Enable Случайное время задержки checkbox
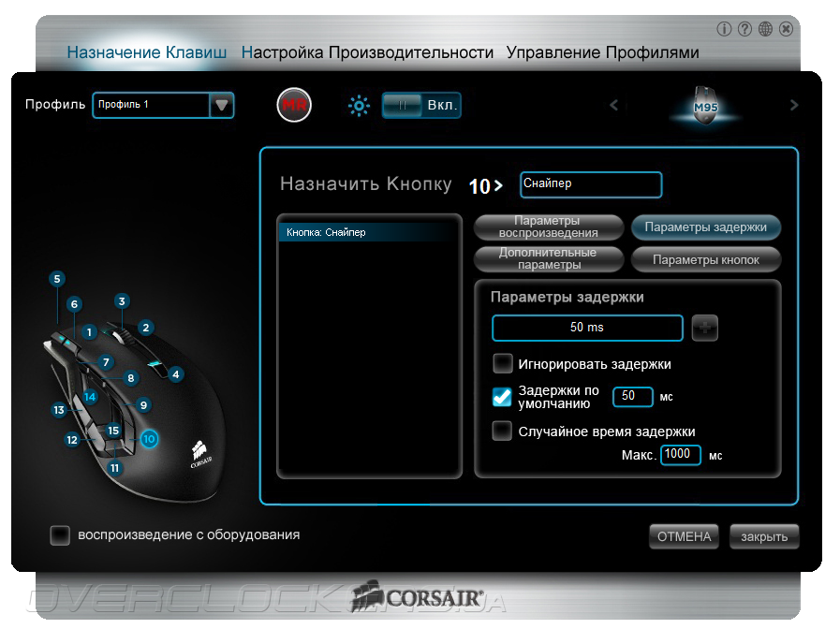Image resolution: width=840 pixels, height=629 pixels. coord(502,431)
